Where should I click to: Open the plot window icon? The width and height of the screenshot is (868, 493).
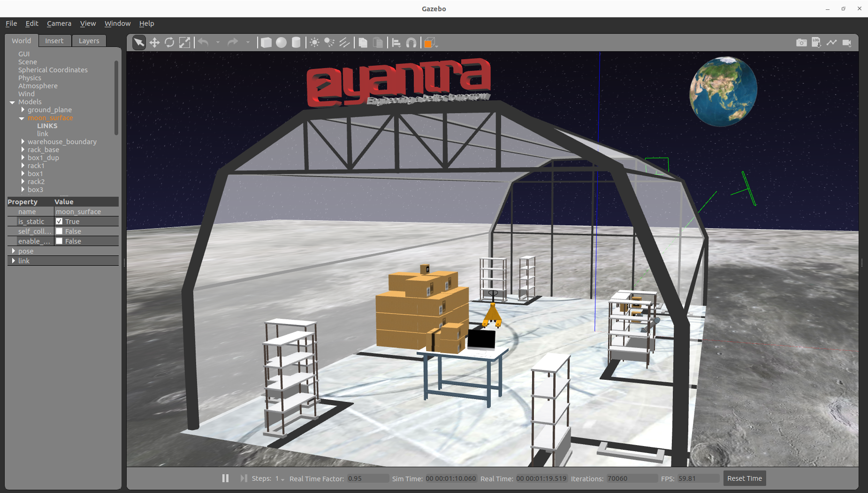pyautogui.click(x=831, y=43)
